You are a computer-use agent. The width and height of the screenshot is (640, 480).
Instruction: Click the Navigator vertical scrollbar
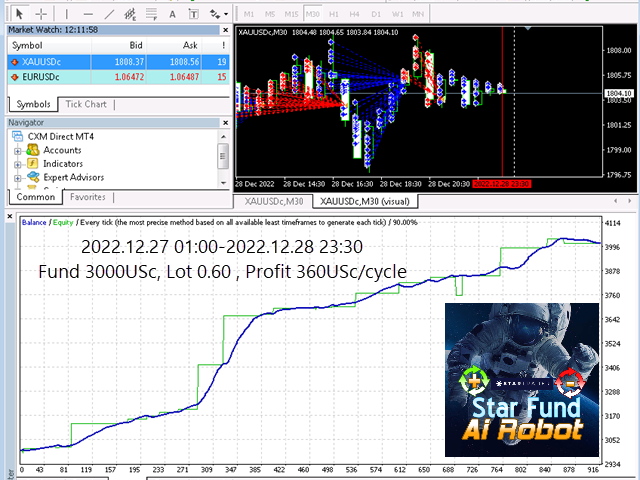223,160
